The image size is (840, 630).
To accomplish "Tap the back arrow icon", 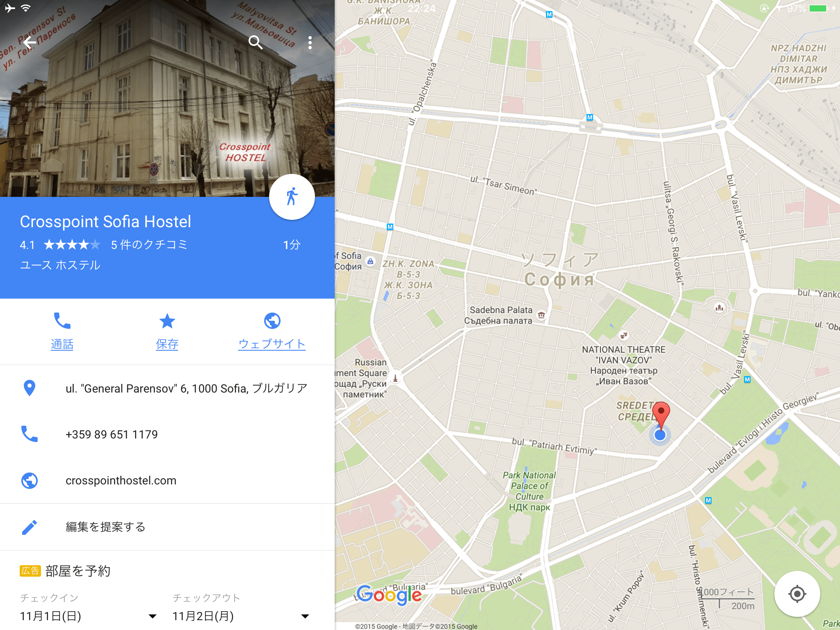I will 30,42.
